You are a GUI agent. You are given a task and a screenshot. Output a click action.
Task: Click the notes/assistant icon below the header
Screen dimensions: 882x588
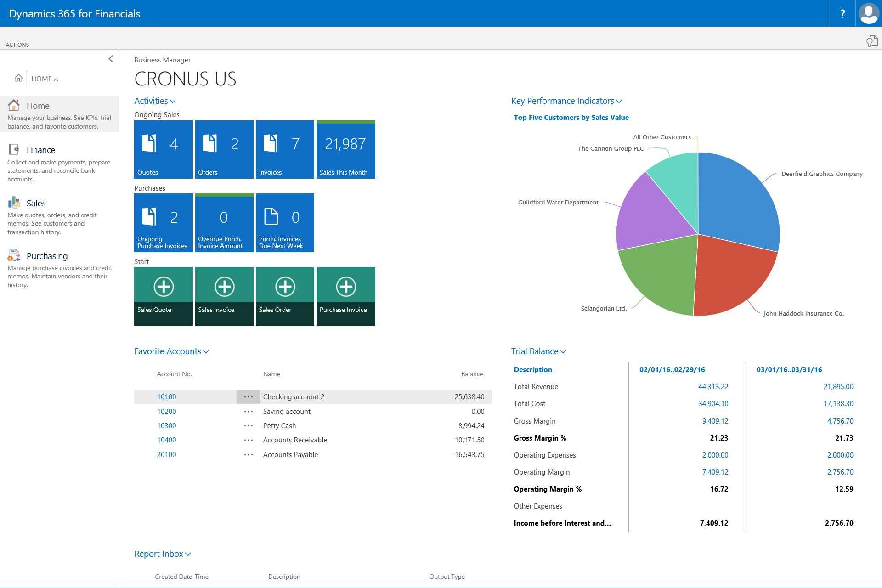(871, 41)
